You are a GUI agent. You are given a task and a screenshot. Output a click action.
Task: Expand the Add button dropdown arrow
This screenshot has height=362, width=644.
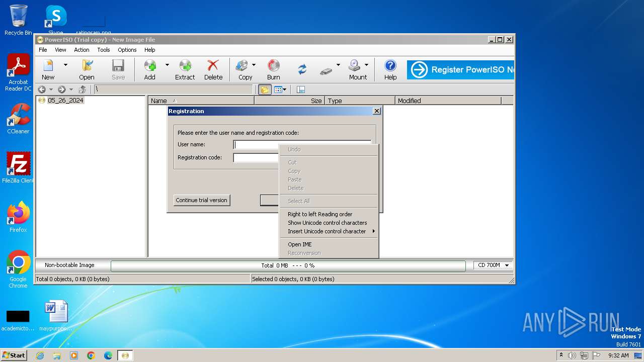point(167,65)
